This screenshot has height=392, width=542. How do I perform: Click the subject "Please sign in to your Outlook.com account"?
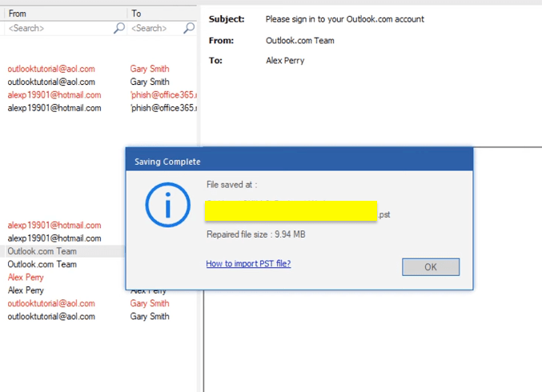pyautogui.click(x=344, y=19)
